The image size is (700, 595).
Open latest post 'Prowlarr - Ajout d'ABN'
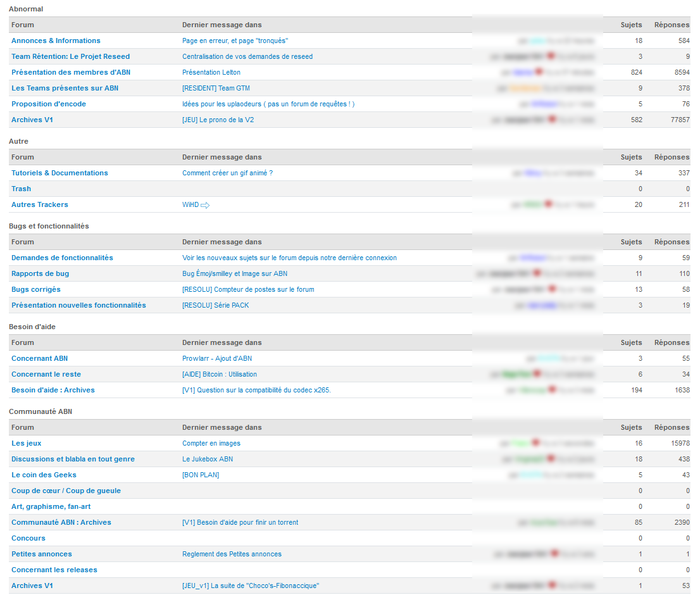click(217, 358)
